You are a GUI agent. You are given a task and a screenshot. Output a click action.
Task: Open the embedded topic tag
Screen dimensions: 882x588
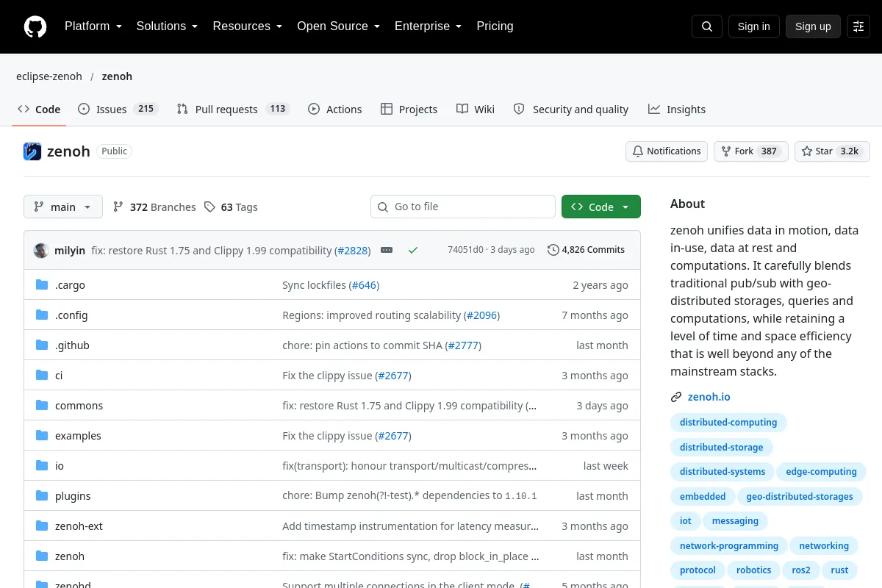(703, 497)
